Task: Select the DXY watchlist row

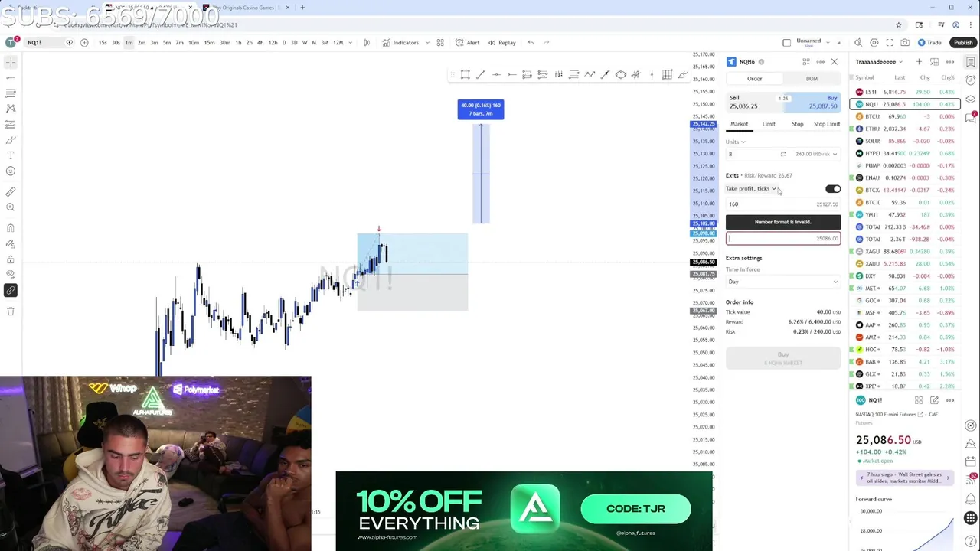Action: click(x=903, y=275)
